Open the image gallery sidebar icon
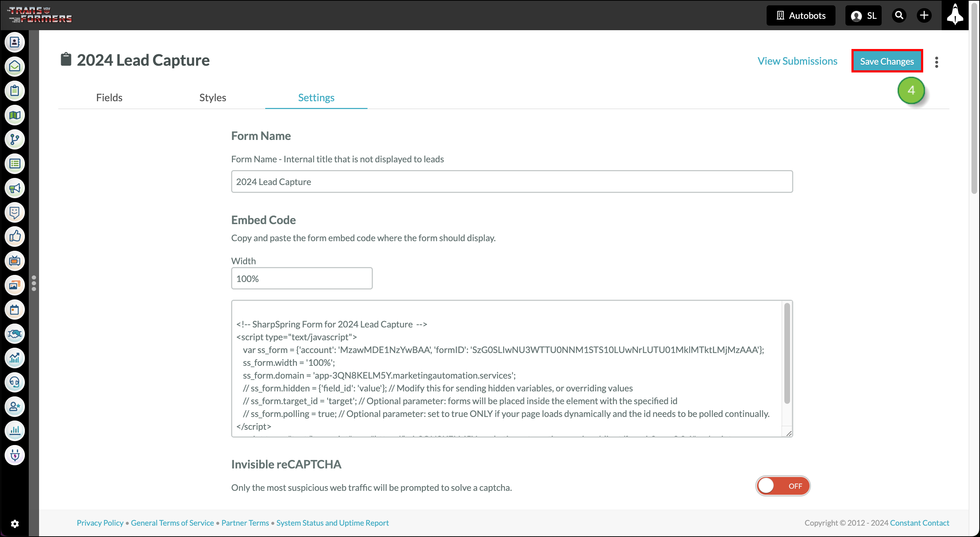Viewport: 980px width, 537px height. [x=15, y=286]
